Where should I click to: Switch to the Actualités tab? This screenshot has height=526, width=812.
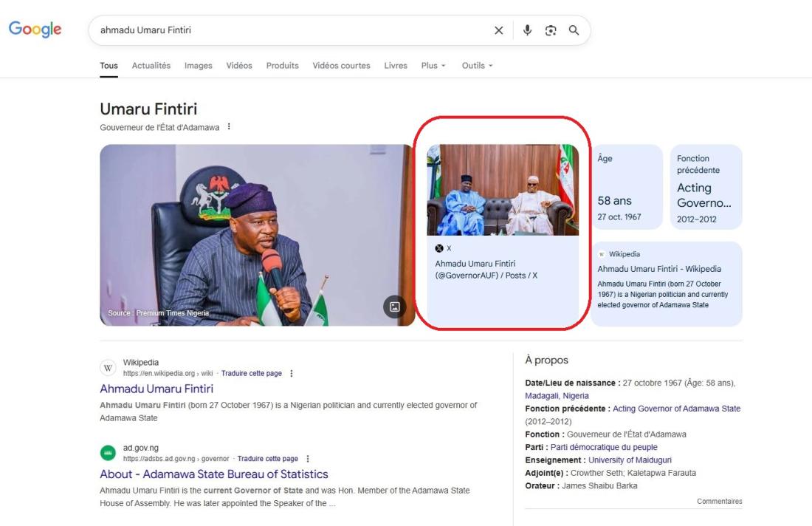click(151, 66)
